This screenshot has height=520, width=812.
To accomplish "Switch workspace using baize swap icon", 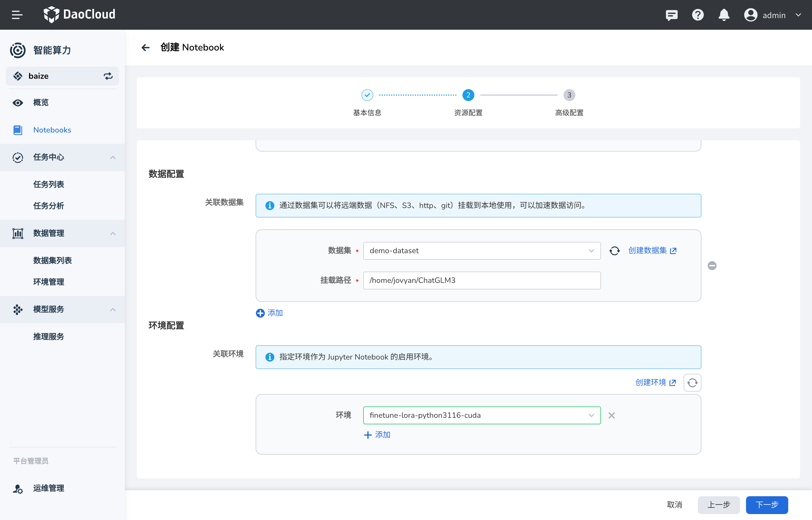I will pos(108,76).
